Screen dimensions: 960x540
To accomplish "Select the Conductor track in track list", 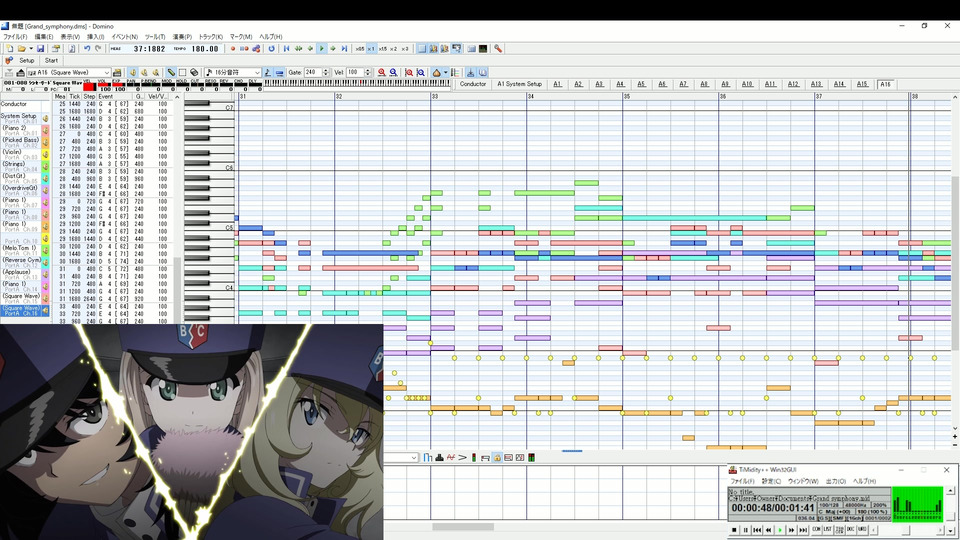I will [x=21, y=104].
